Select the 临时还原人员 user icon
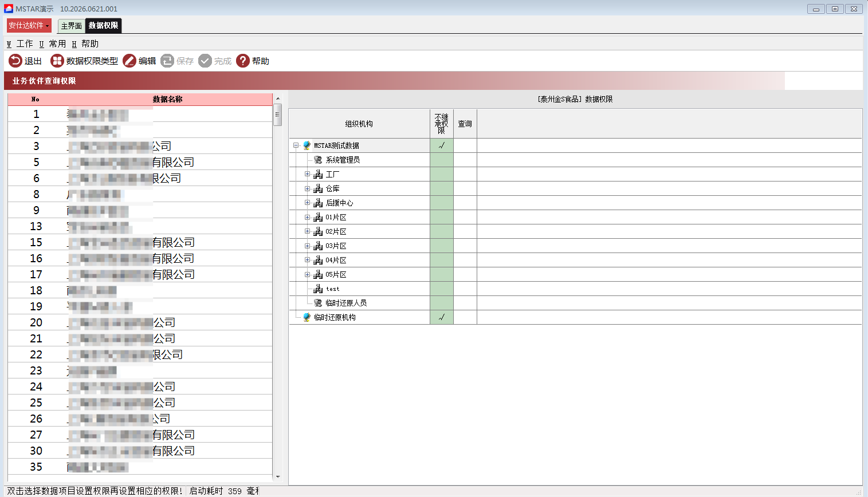 pos(318,303)
